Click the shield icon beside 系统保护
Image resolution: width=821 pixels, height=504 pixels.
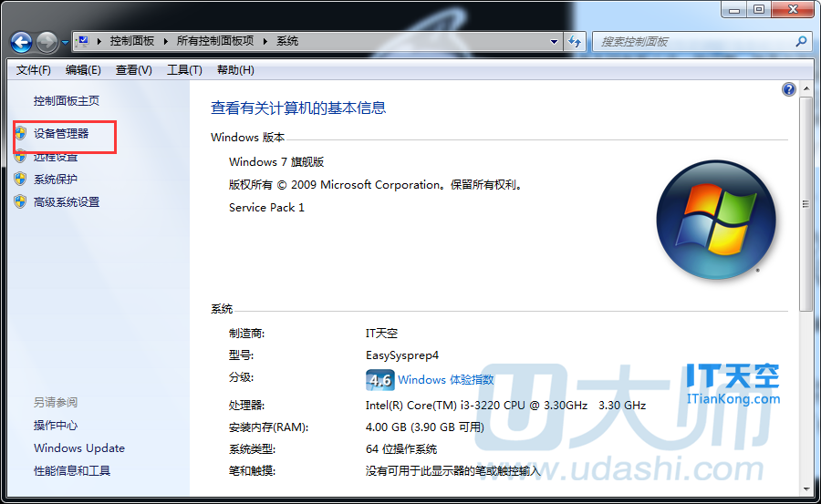20,179
